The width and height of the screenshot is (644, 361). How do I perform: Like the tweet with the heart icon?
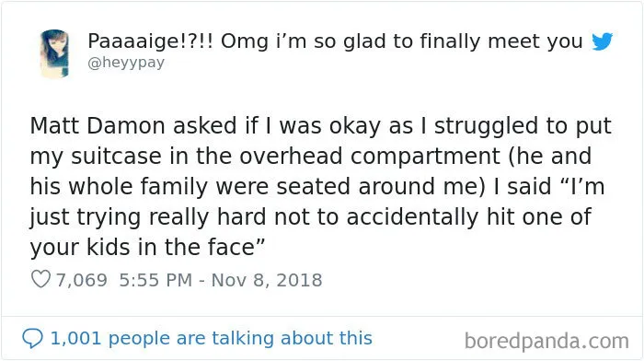(x=40, y=279)
